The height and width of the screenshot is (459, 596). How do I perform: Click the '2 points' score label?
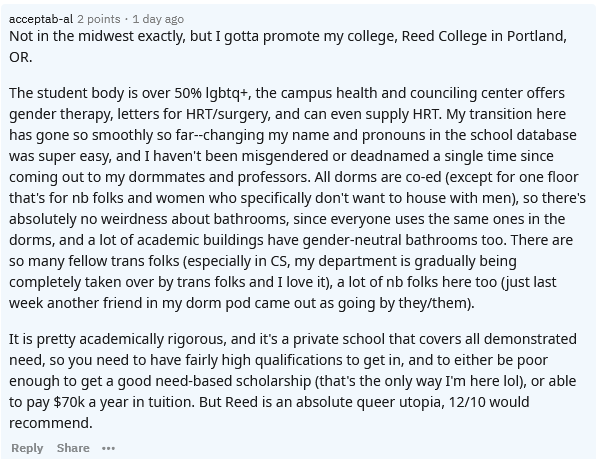(x=99, y=19)
